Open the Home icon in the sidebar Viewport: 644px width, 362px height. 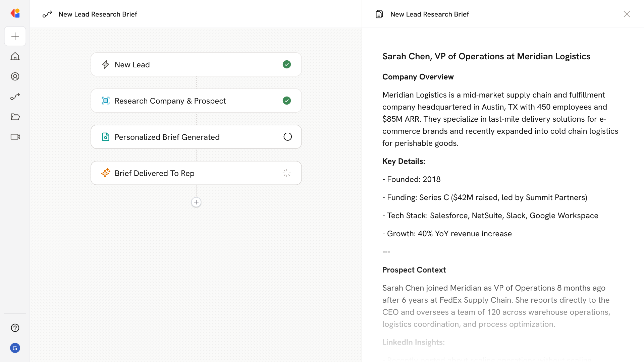[x=15, y=56]
